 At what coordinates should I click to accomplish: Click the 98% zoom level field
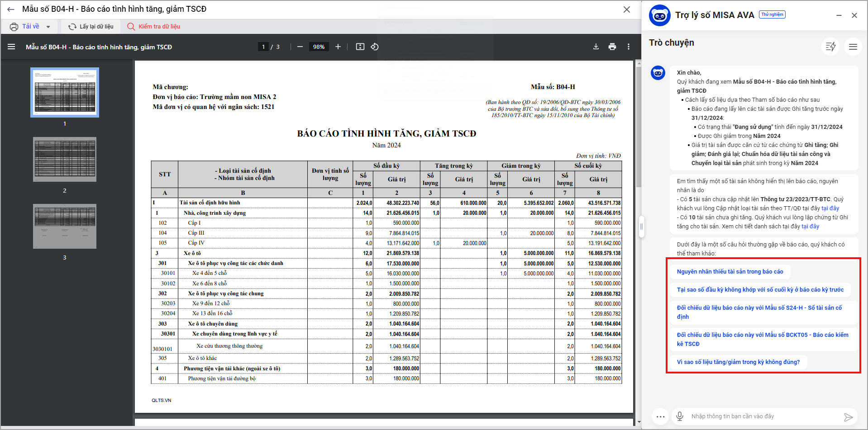coord(319,47)
